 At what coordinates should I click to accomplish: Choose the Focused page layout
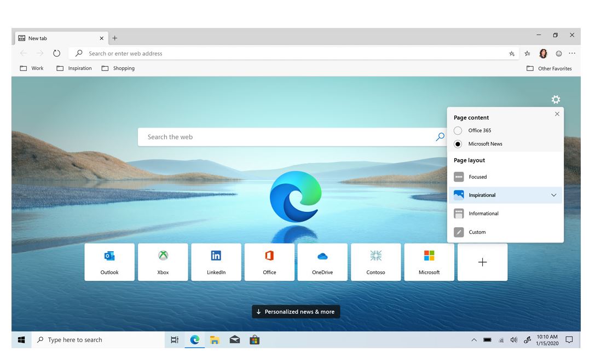click(x=505, y=177)
